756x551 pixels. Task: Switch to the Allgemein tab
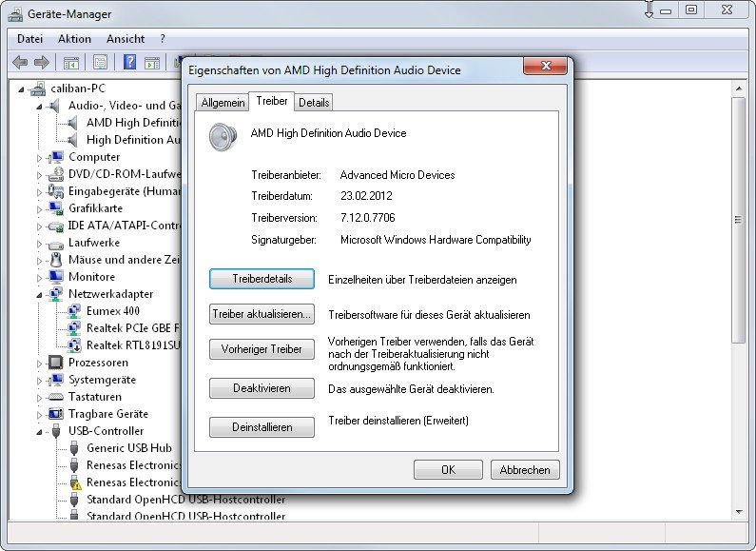click(223, 103)
